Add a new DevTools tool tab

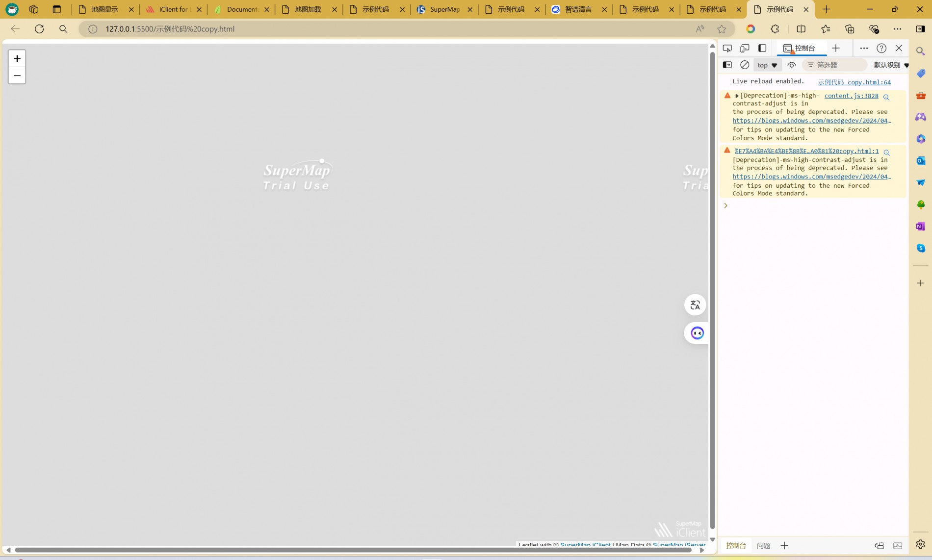click(836, 48)
